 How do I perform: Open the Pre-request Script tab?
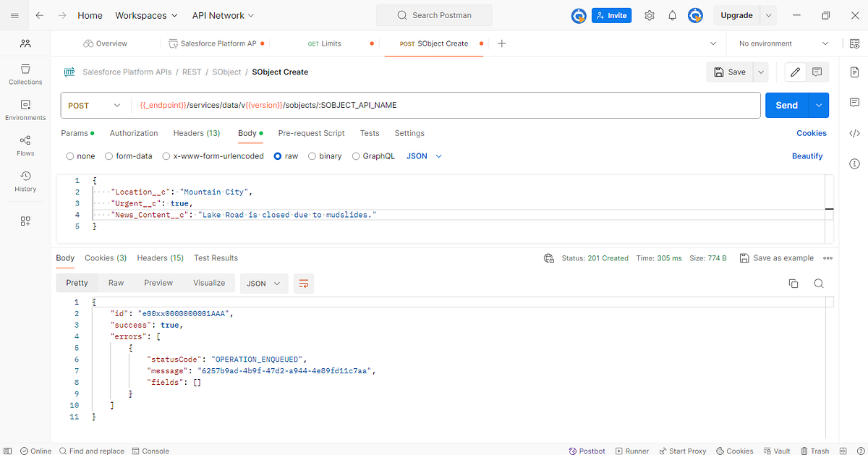(x=311, y=133)
